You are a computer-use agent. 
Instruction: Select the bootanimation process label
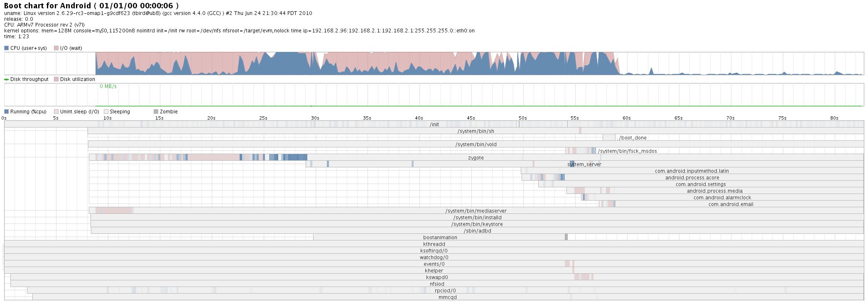point(440,238)
